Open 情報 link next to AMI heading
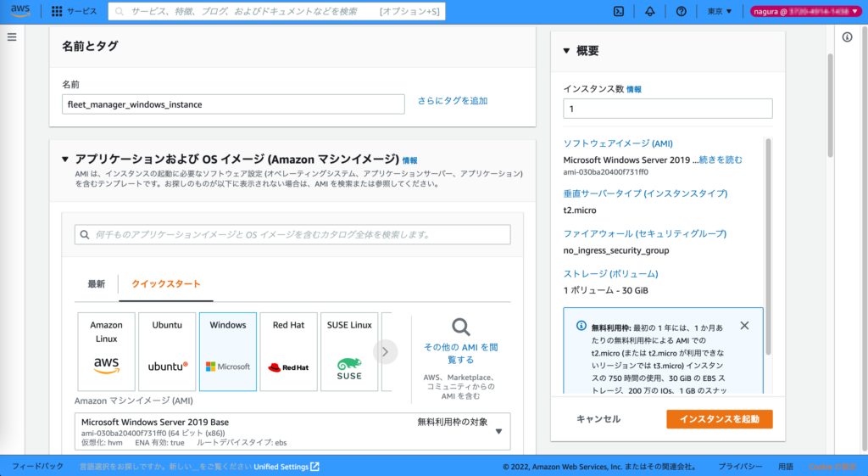Viewport: 868px width, 476px height. tap(409, 160)
